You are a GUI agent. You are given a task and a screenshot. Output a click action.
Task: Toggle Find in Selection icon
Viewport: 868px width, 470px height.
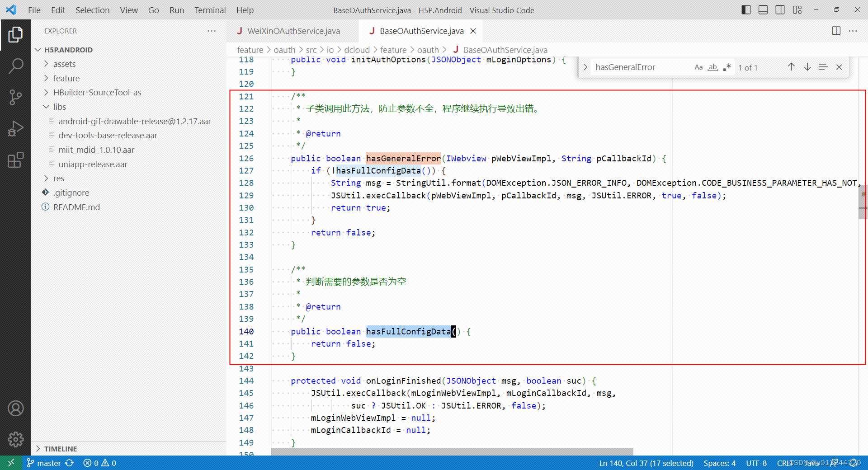(823, 67)
